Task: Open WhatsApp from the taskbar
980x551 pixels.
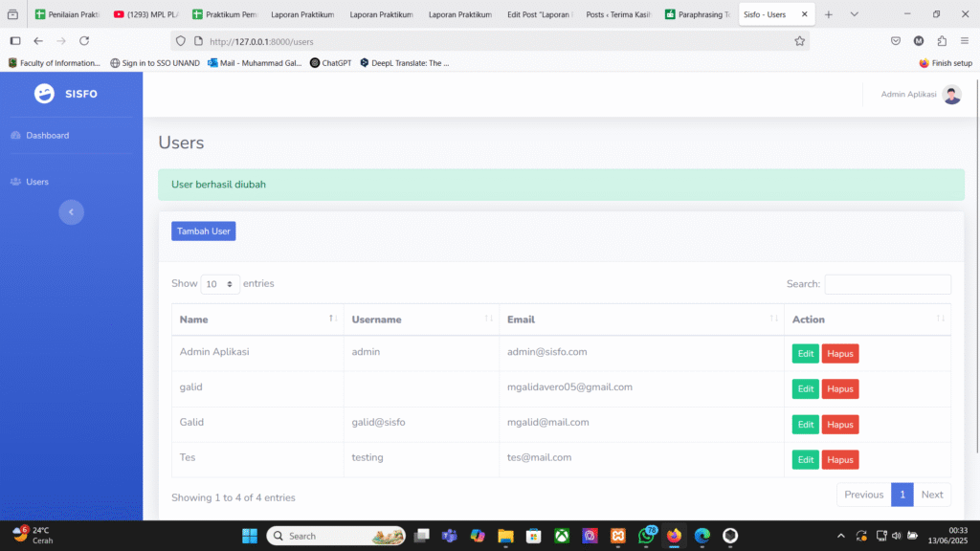Action: (647, 536)
